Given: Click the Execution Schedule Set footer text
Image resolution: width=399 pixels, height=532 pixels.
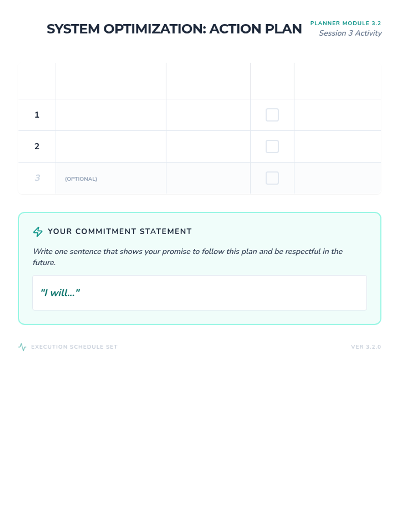Looking at the screenshot, I should pyautogui.click(x=74, y=347).
